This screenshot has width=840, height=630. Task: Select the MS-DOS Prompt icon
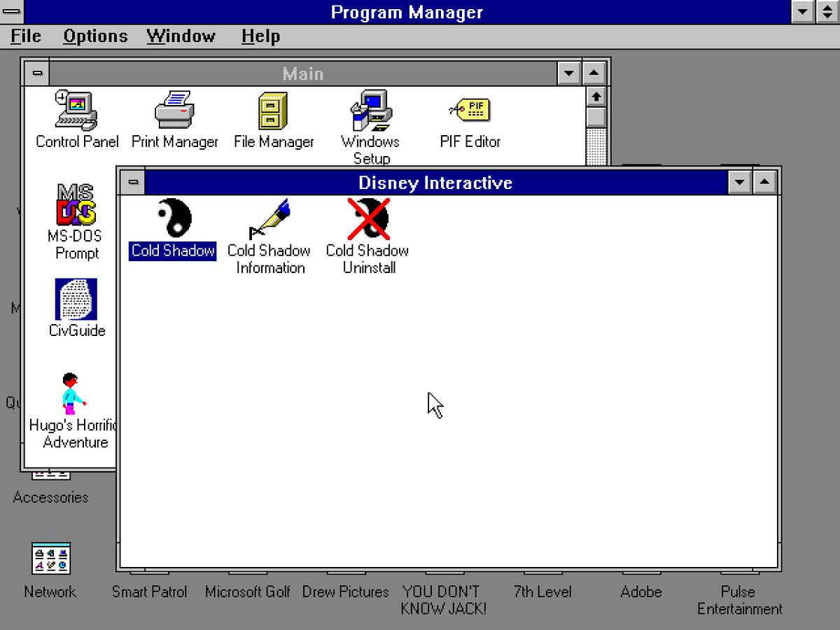click(76, 204)
